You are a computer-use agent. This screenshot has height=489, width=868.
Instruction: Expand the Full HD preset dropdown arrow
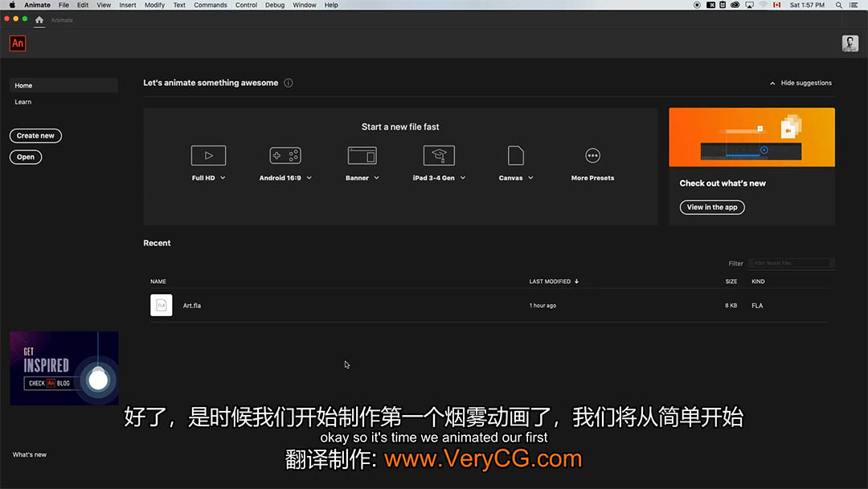tap(223, 178)
